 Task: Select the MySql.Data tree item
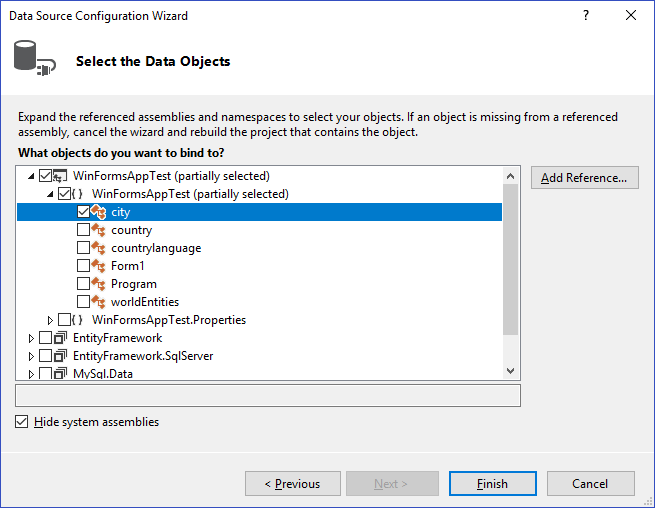pos(103,374)
